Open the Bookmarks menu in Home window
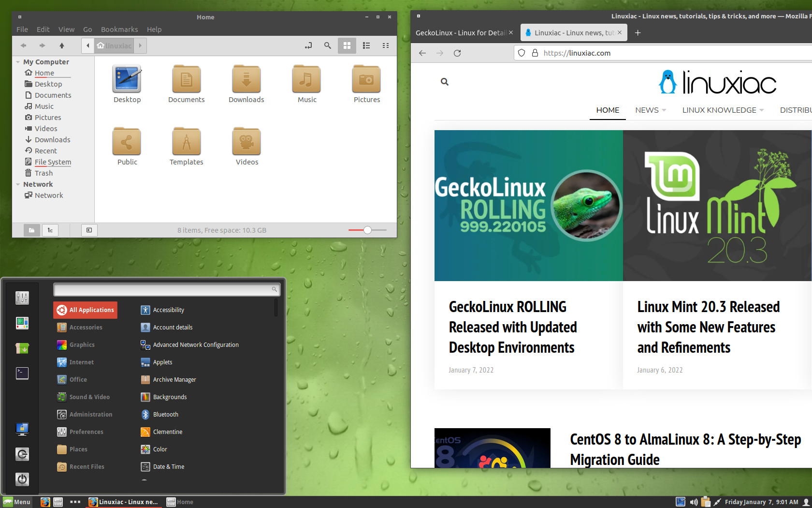The width and height of the screenshot is (812, 508). click(119, 30)
